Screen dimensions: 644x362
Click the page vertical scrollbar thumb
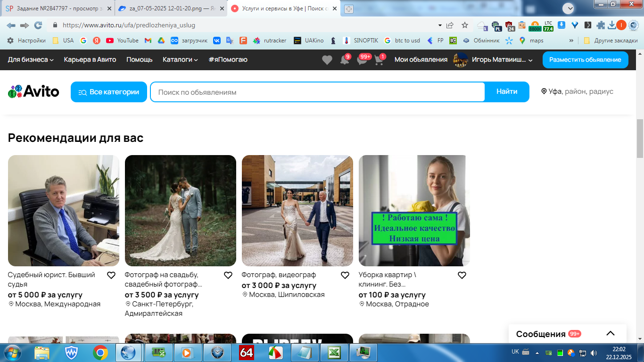click(x=640, y=139)
